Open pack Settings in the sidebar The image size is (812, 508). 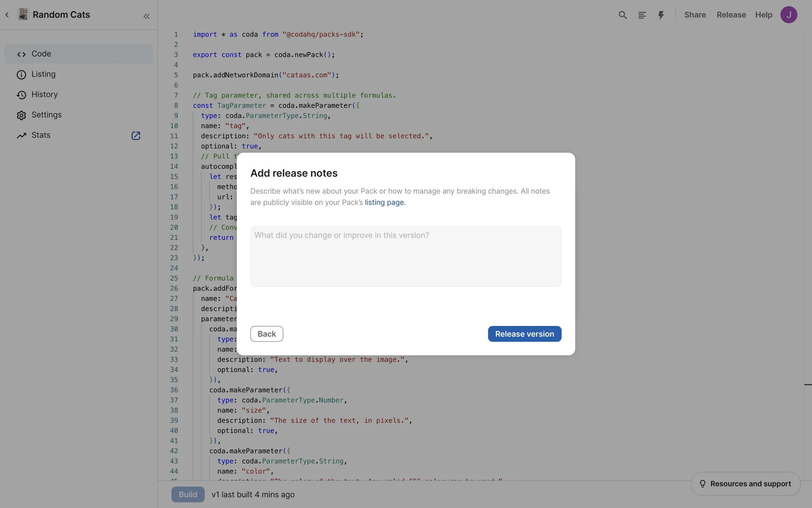[x=46, y=115]
